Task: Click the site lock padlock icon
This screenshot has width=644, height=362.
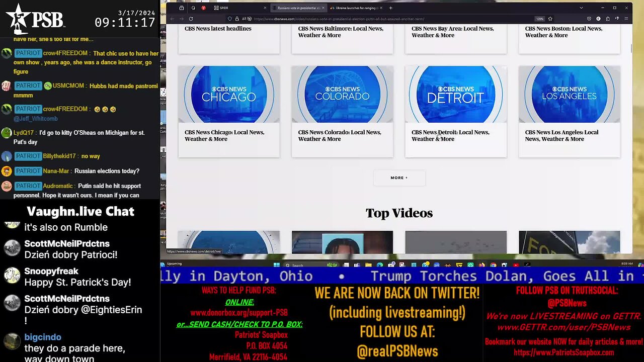Action: click(237, 19)
